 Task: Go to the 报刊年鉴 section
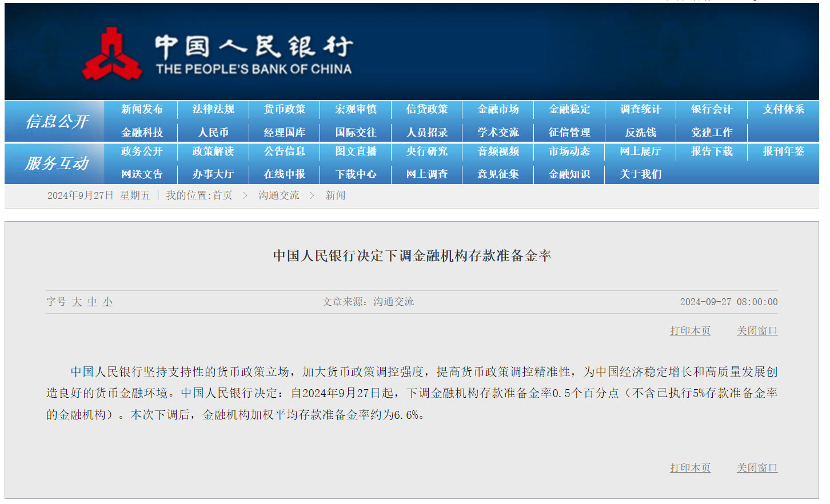(783, 151)
